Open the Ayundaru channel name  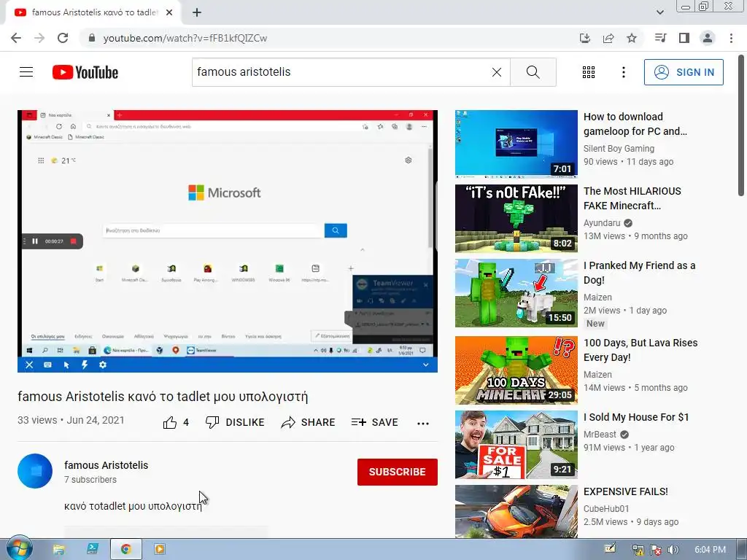tap(602, 223)
